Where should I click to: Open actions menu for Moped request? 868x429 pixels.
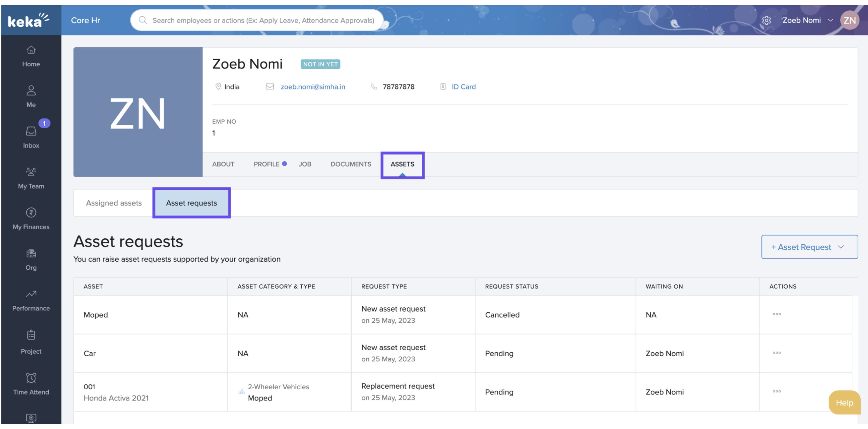[x=776, y=314]
